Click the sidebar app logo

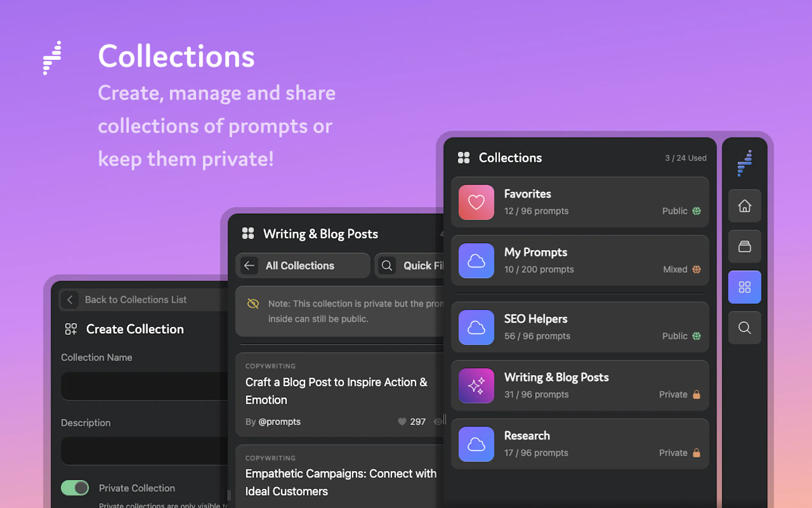[x=744, y=163]
